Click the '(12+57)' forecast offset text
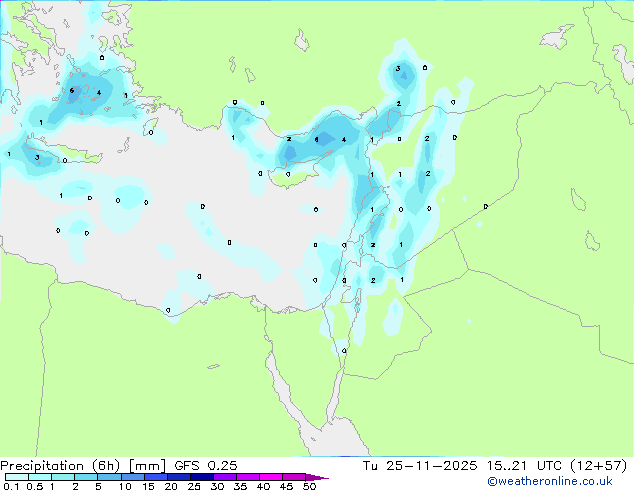 [x=598, y=466]
